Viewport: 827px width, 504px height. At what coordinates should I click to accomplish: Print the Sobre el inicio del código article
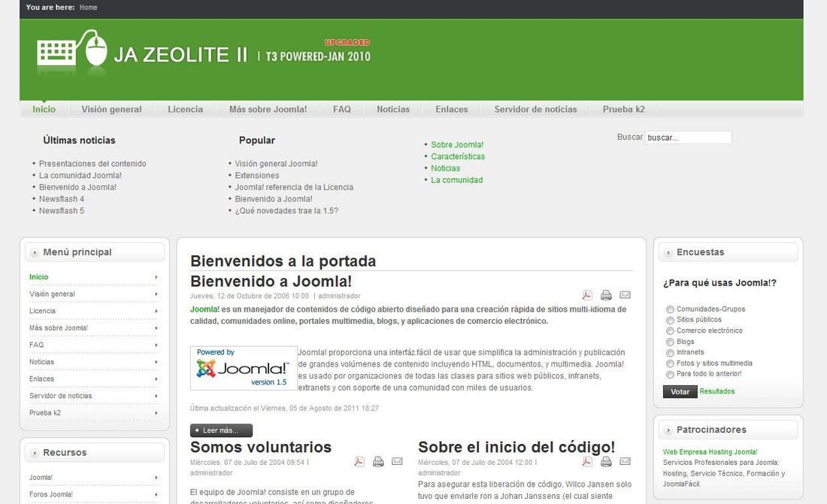(606, 462)
